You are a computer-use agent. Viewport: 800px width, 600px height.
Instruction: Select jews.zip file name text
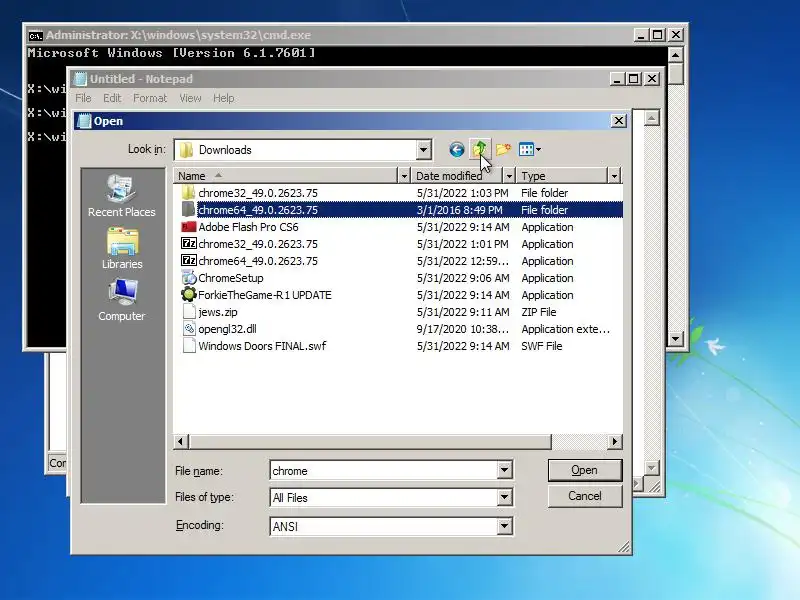coord(218,312)
